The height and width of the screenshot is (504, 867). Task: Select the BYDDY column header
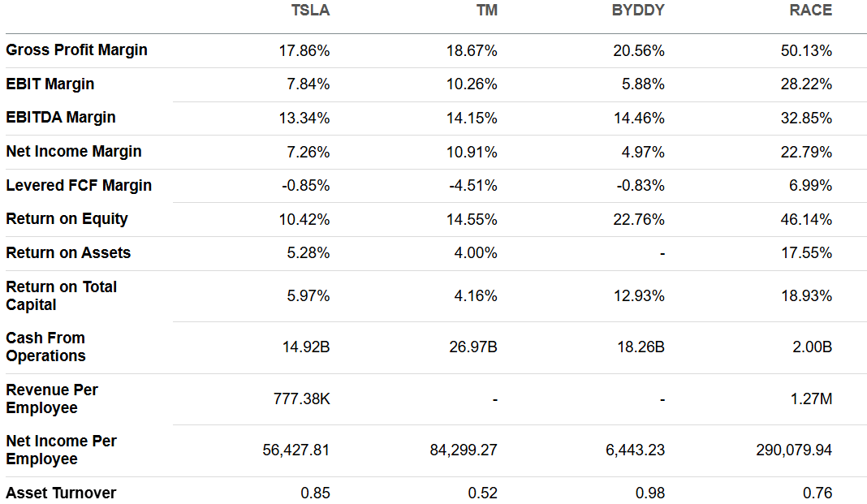pos(638,11)
